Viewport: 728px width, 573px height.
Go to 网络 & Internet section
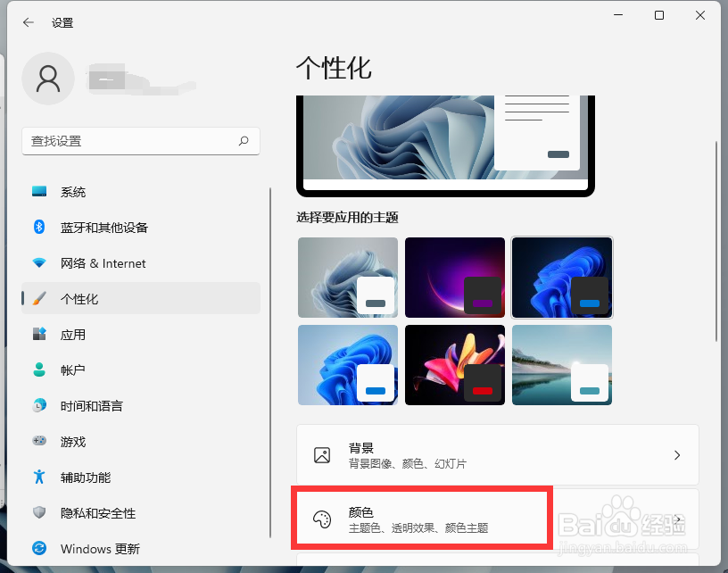[x=141, y=263]
